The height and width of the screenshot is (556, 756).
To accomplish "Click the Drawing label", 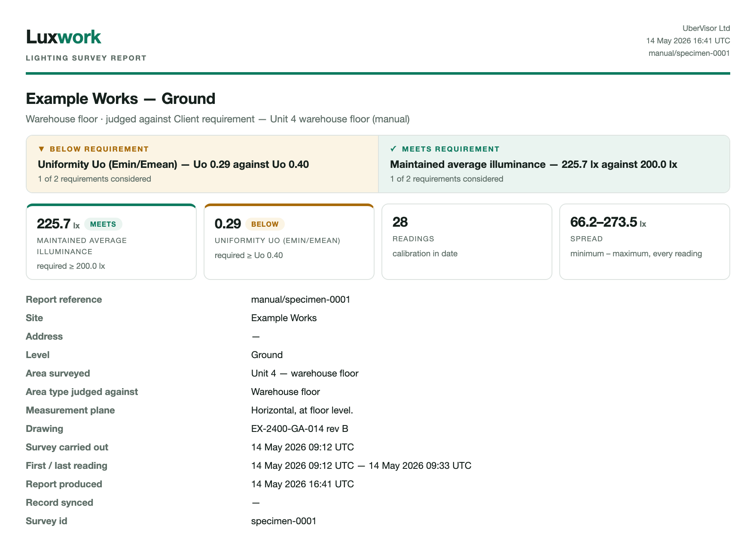I will (x=45, y=429).
